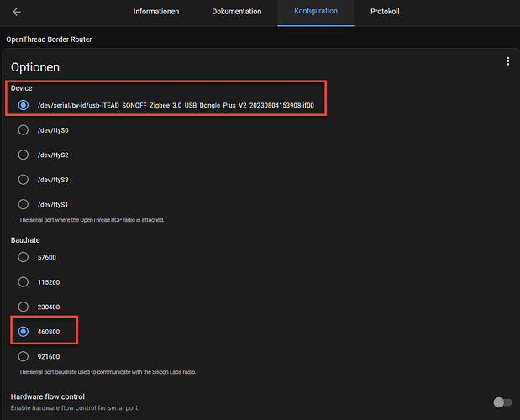Select the 460800 baudrate radio button
This screenshot has height=420, width=520.
24,331
